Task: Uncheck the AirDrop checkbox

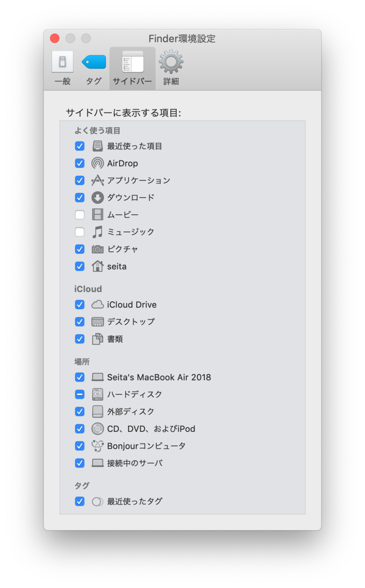Action: point(79,163)
